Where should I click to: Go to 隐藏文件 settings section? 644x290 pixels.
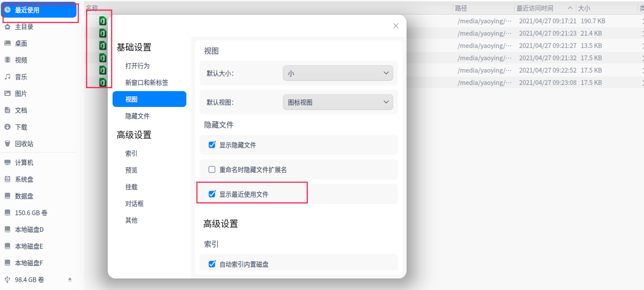(x=137, y=116)
